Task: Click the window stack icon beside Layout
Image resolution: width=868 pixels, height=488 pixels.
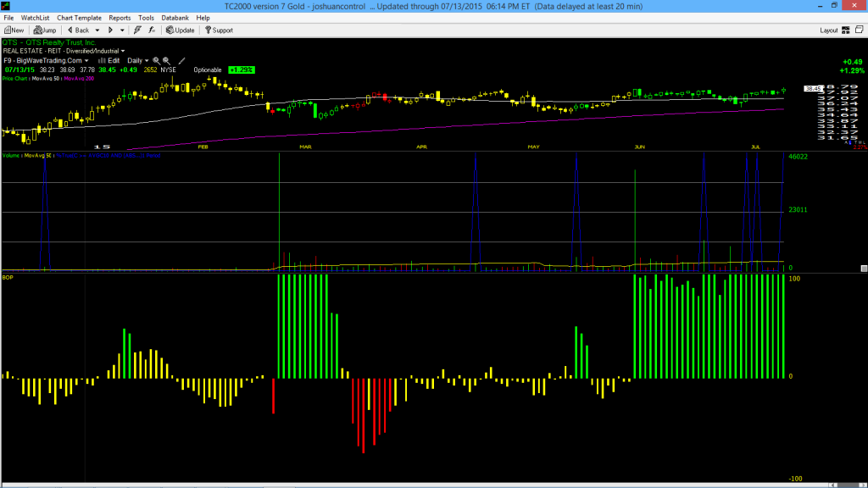Action: pyautogui.click(x=860, y=30)
